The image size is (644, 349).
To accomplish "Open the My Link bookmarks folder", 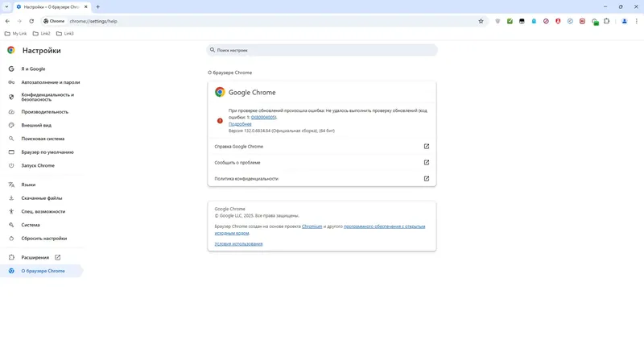I will coord(15,34).
